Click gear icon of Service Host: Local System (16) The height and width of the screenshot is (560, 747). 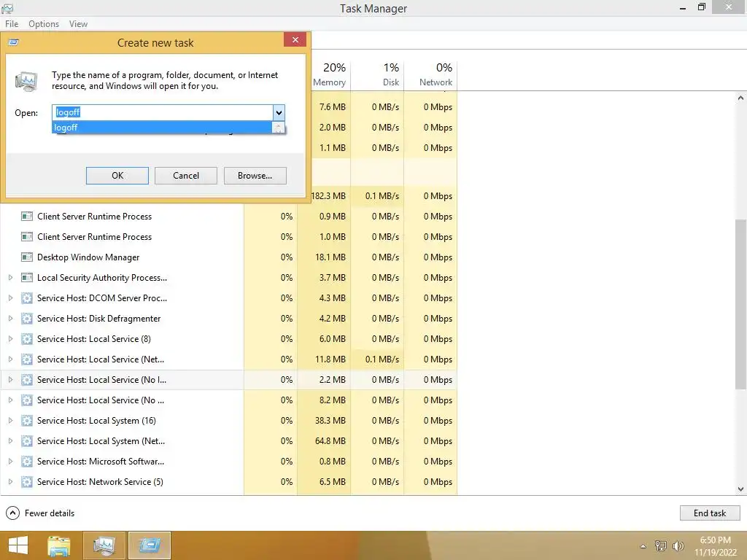[27, 421]
